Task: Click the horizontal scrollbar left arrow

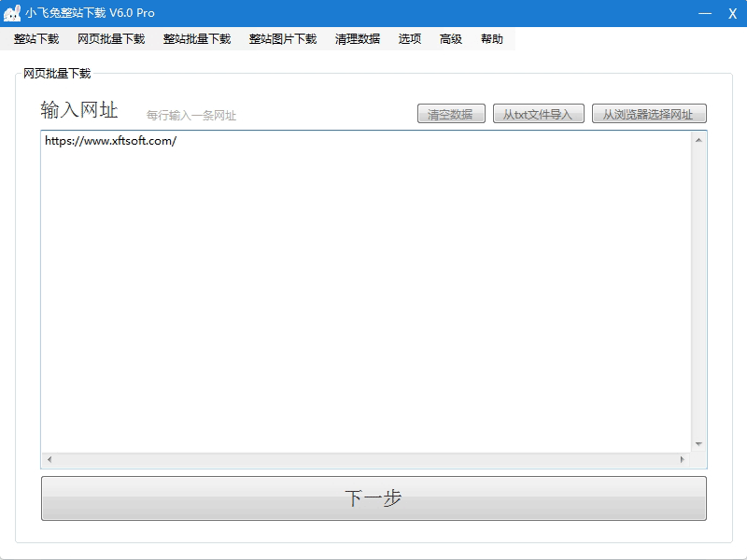Action: coord(49,460)
